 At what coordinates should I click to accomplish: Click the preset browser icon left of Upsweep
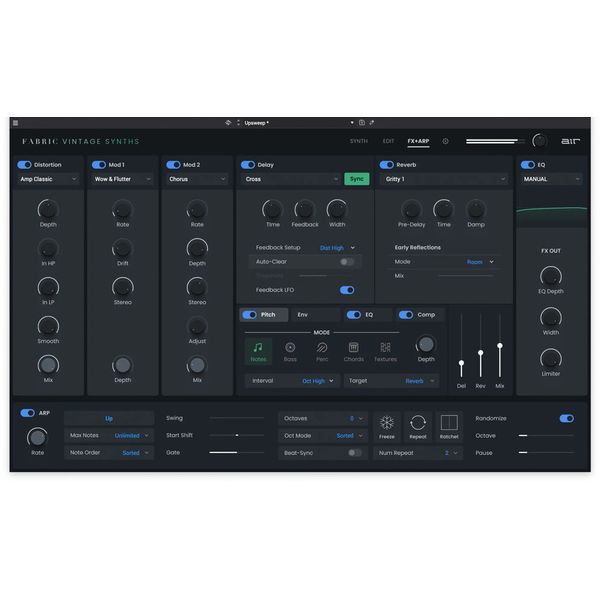click(x=228, y=123)
